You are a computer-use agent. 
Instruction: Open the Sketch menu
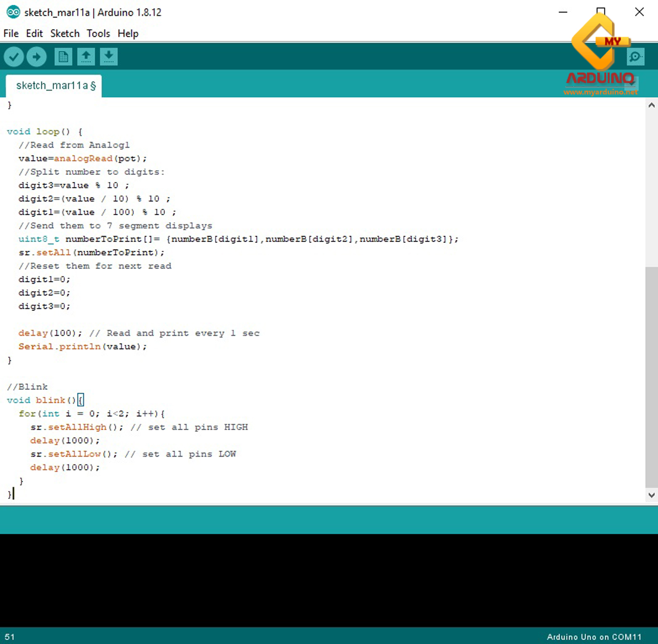click(x=64, y=33)
